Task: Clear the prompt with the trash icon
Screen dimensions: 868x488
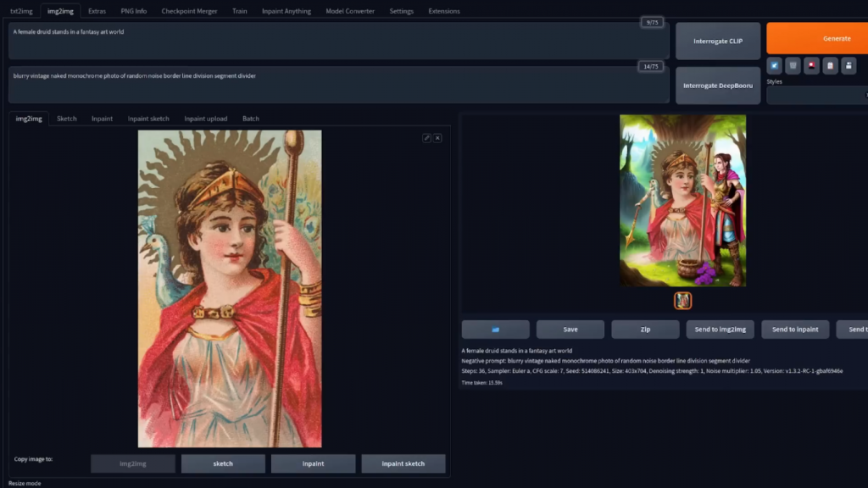Action: 793,65
